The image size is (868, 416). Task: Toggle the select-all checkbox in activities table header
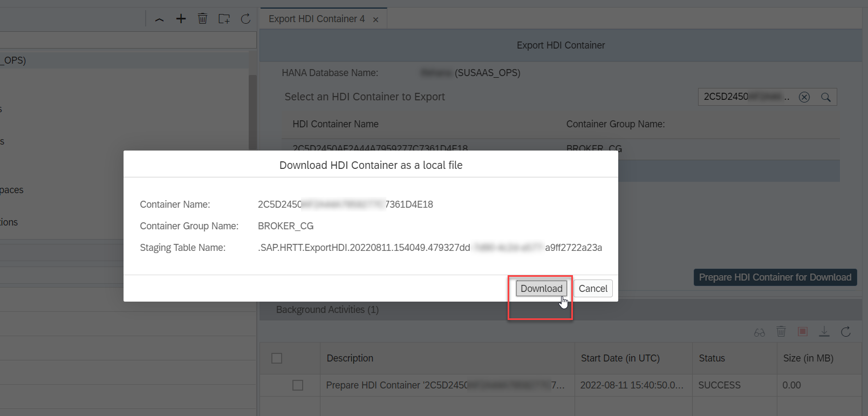pyautogui.click(x=277, y=358)
